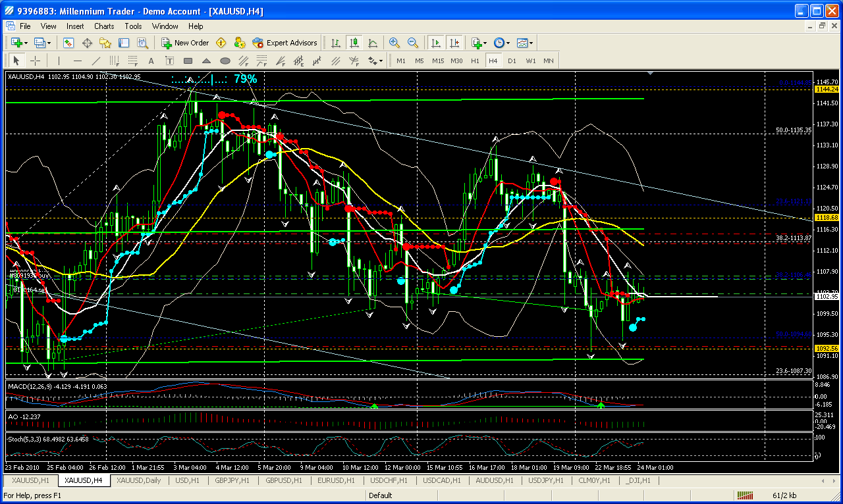Click the chart shift triangle marker
Screen dimensions: 843x504
click(x=651, y=73)
